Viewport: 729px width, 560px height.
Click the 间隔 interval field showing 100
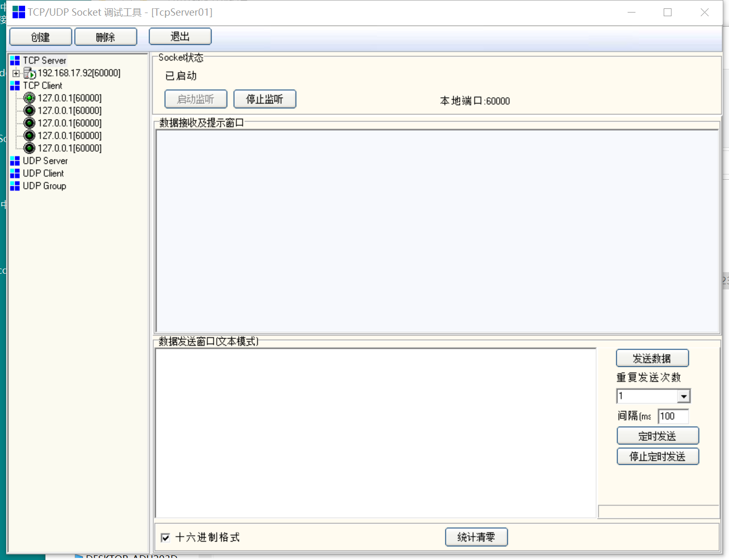[673, 416]
